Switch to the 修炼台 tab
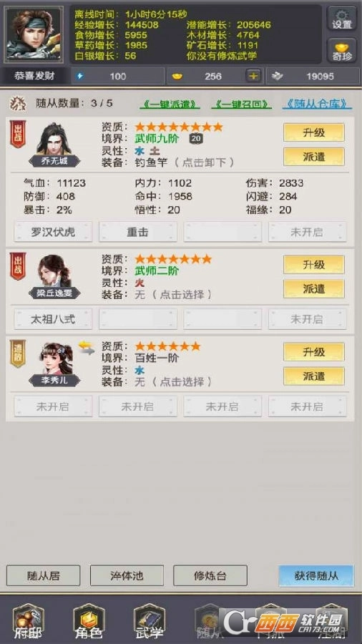The height and width of the screenshot is (644, 362). pos(210,576)
